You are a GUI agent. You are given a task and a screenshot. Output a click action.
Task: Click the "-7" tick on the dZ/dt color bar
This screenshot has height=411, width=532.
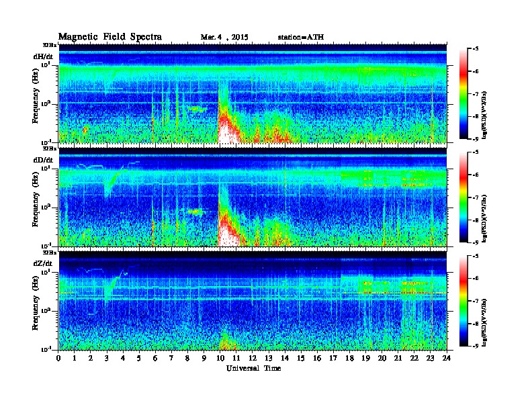(x=475, y=301)
